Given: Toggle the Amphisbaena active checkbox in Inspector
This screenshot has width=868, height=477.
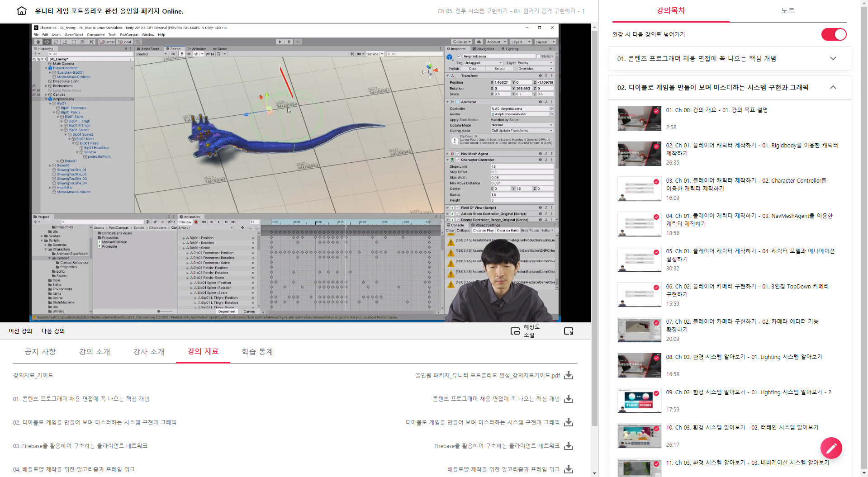Looking at the screenshot, I should tap(459, 57).
